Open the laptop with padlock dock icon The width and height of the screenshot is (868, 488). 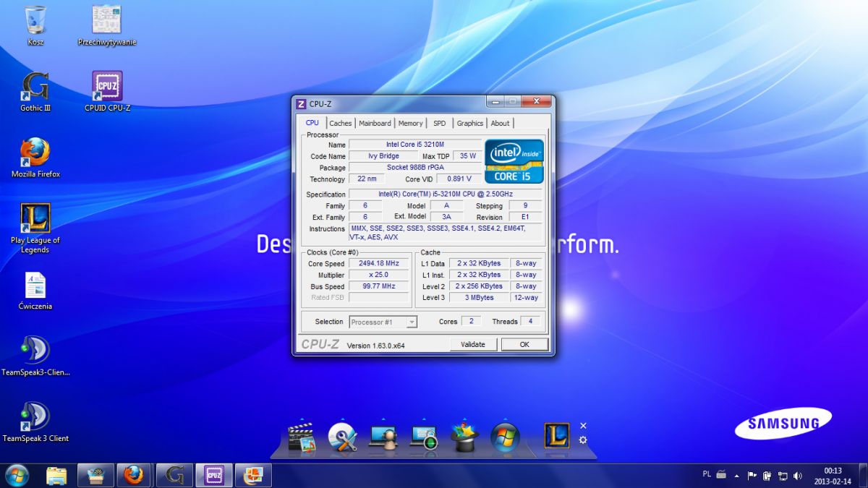pyautogui.click(x=424, y=437)
